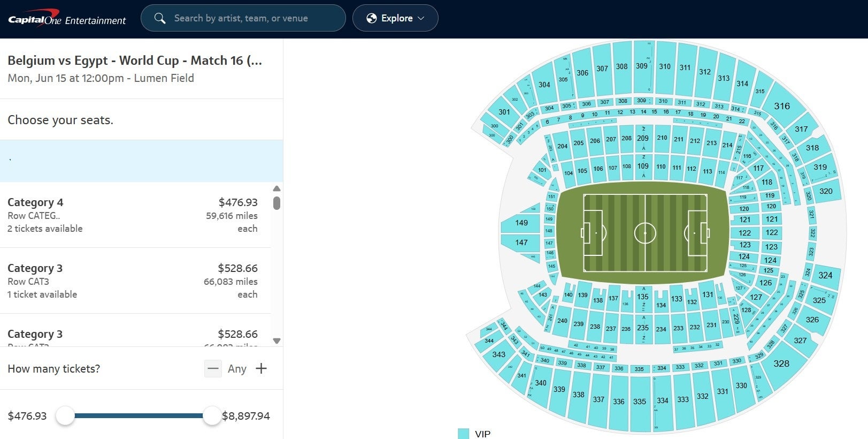Click the scroll-down arrow below the ticket listings
The width and height of the screenshot is (868, 439).
point(276,340)
